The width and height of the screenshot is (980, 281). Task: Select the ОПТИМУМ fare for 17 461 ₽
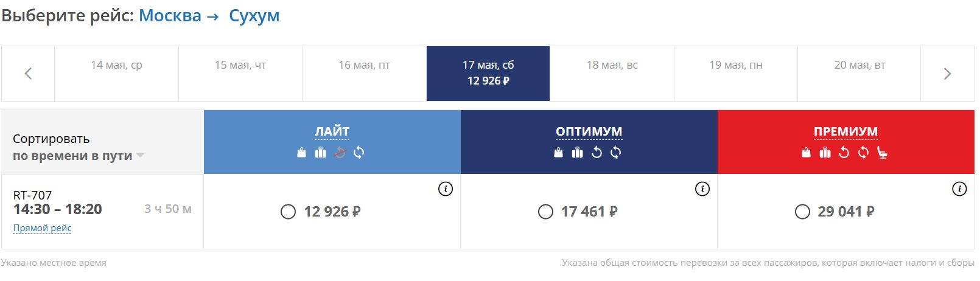545,212
